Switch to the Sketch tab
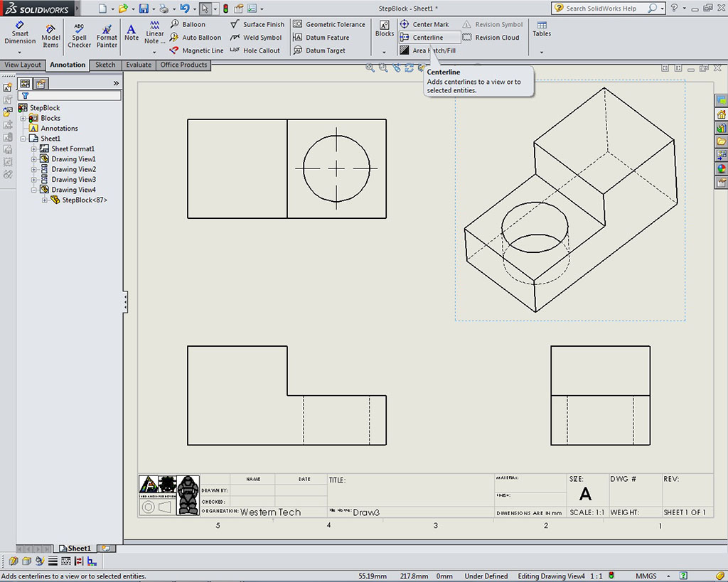Screen dimensions: 728x582 point(105,65)
